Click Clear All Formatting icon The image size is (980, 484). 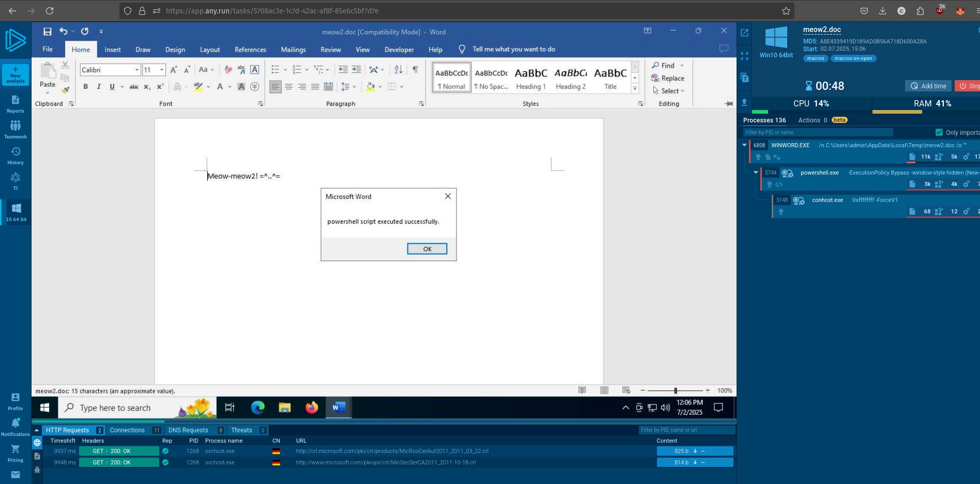228,69
